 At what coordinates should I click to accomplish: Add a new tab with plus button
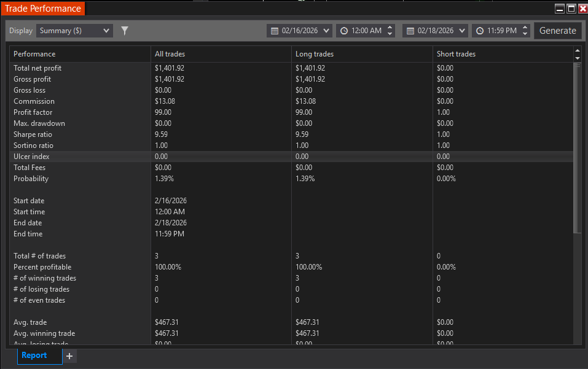pos(69,356)
